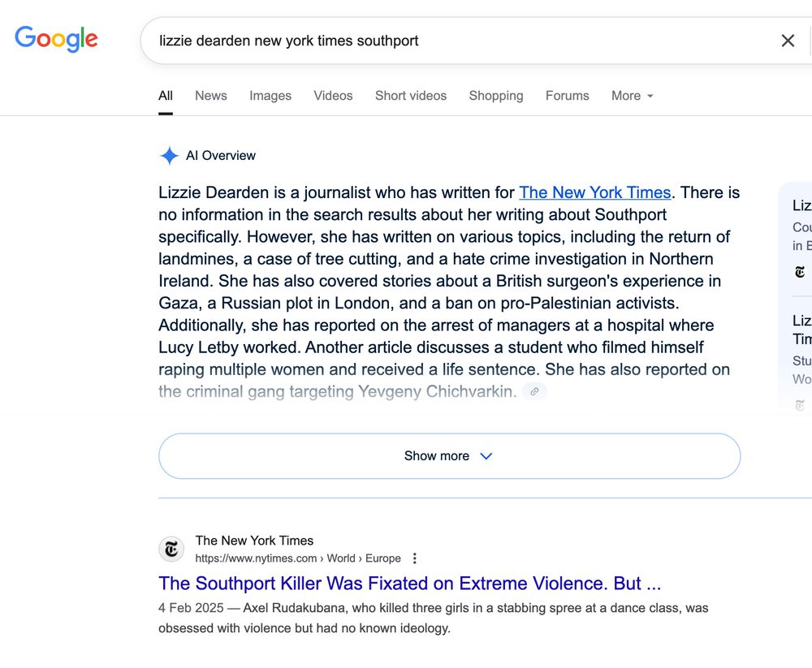Open the Short videos tab
The height and width of the screenshot is (668, 812).
pyautogui.click(x=411, y=96)
